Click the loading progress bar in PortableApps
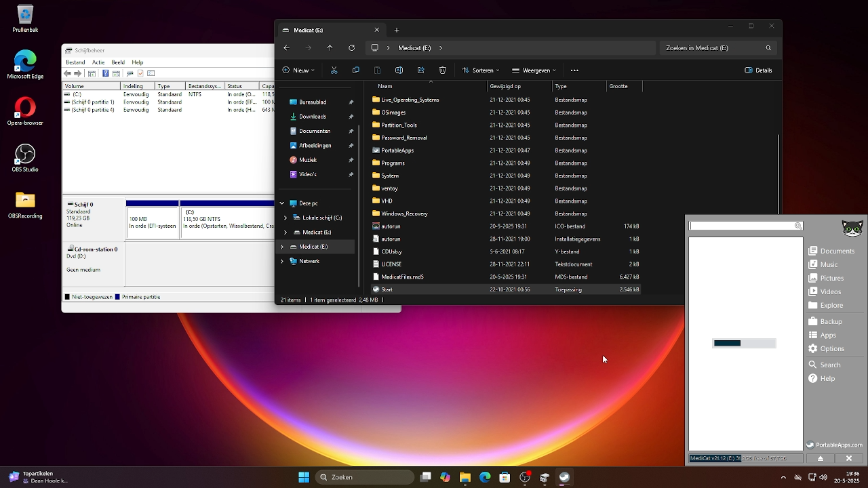This screenshot has height=488, width=868. (x=745, y=344)
